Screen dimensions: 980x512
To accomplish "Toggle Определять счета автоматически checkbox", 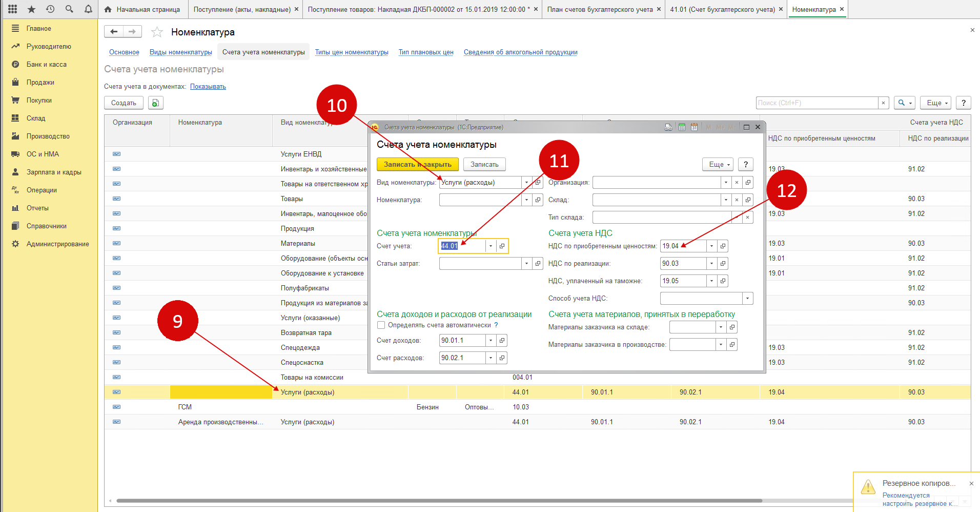I will 381,325.
